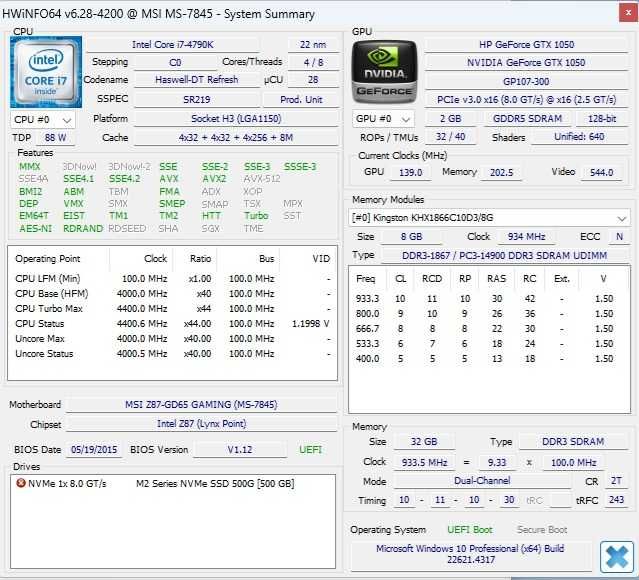This screenshot has height=580, width=639.
Task: Click the blue X close icon at bottom
Action: coord(617,557)
